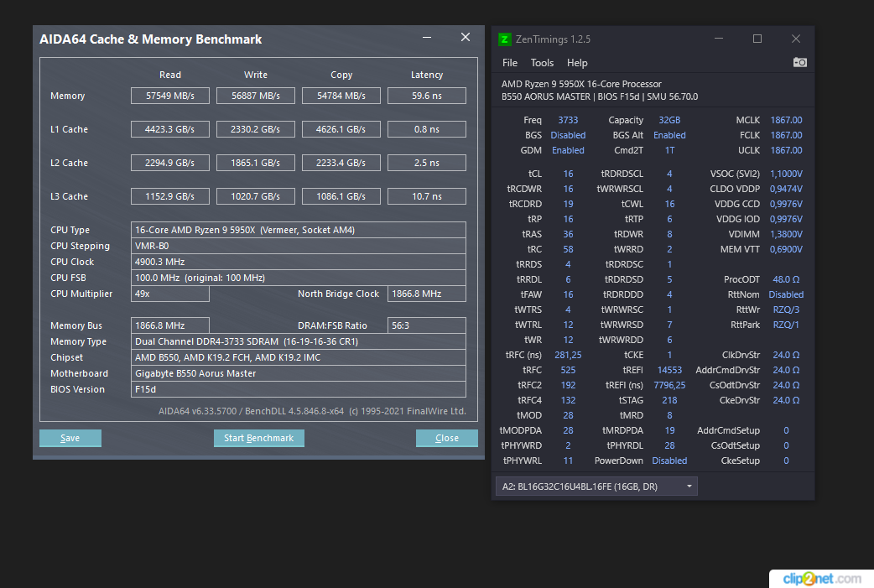The image size is (874, 588).
Task: Click the RttWr value RZQ/3
Action: (786, 310)
